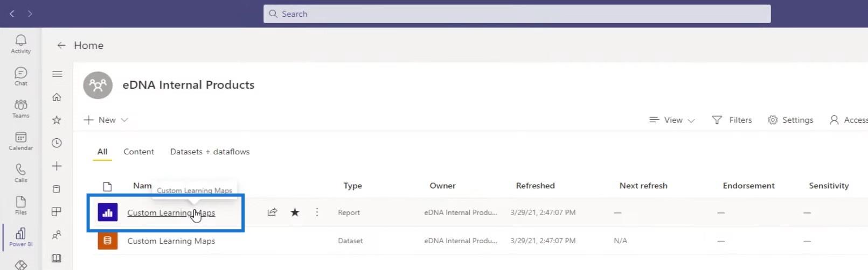Click the file type column header icon
Screen dimensions: 868x270
(x=107, y=186)
